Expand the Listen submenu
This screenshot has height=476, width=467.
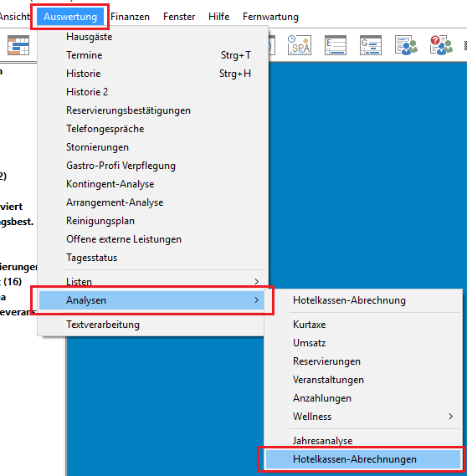pyautogui.click(x=152, y=282)
